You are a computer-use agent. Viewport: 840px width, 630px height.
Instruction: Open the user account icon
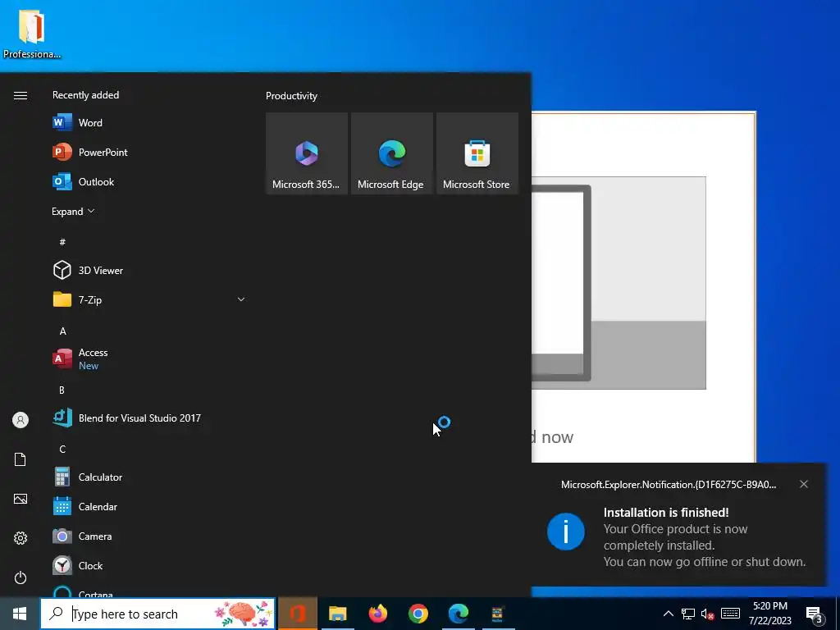pos(21,420)
